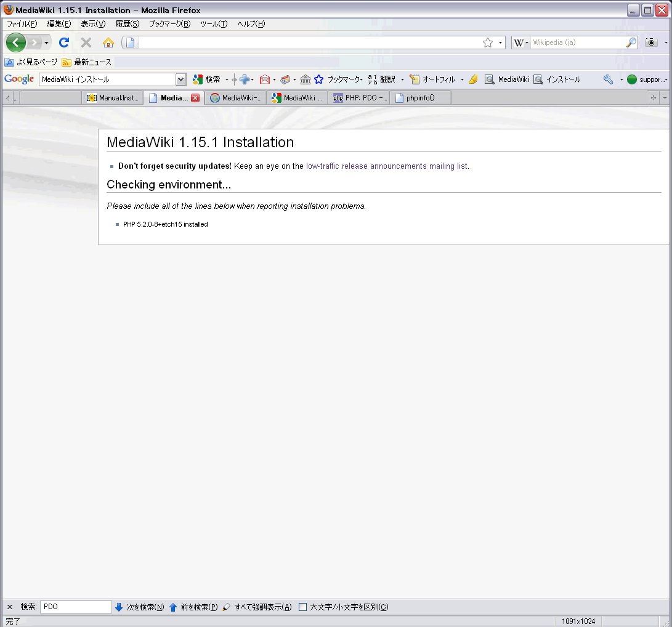Click 前を検索 to find previous match
The height and width of the screenshot is (627, 672).
click(193, 607)
